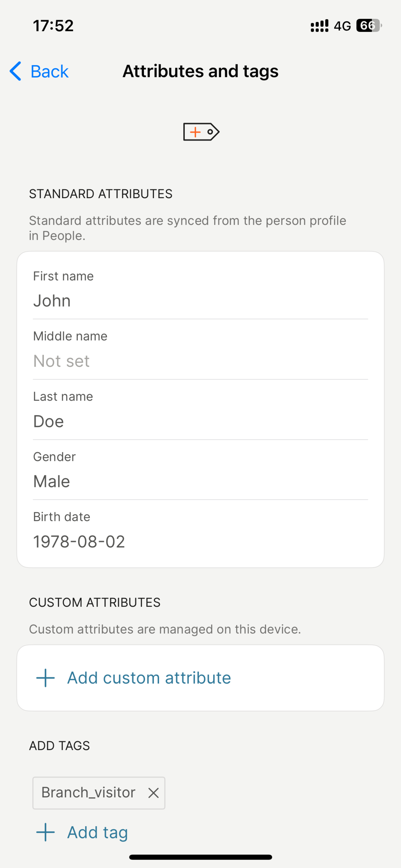
Task: Tap the clock showing 17:52
Action: tap(53, 26)
